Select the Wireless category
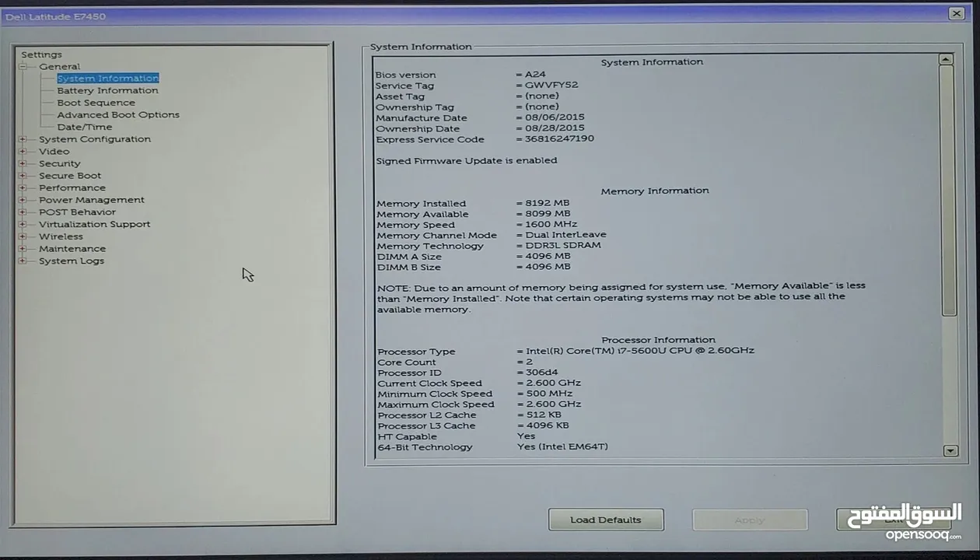Image resolution: width=980 pixels, height=560 pixels. (x=61, y=236)
